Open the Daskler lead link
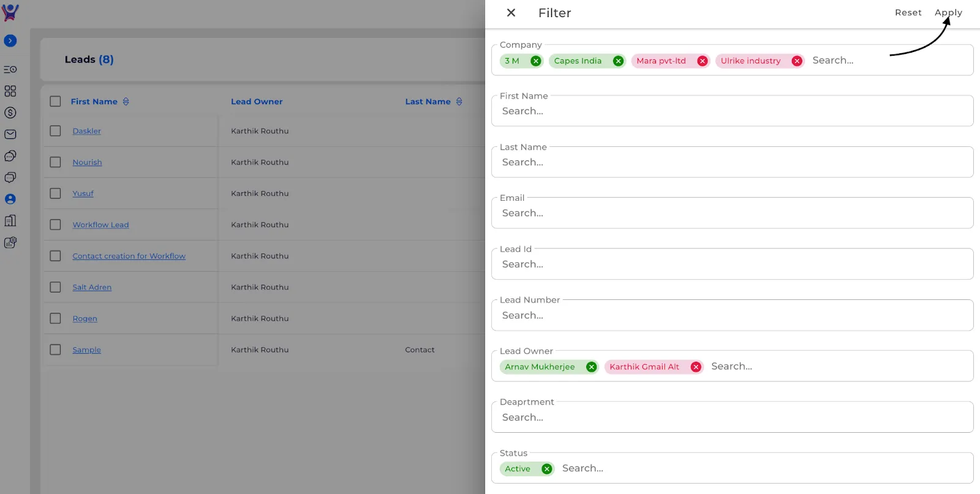The width and height of the screenshot is (980, 494). [x=87, y=131]
